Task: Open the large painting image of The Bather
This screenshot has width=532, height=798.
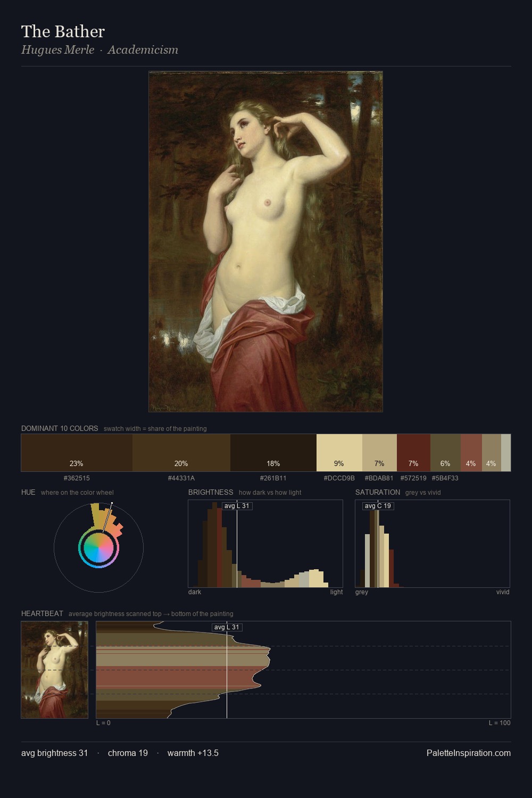Action: (x=265, y=242)
